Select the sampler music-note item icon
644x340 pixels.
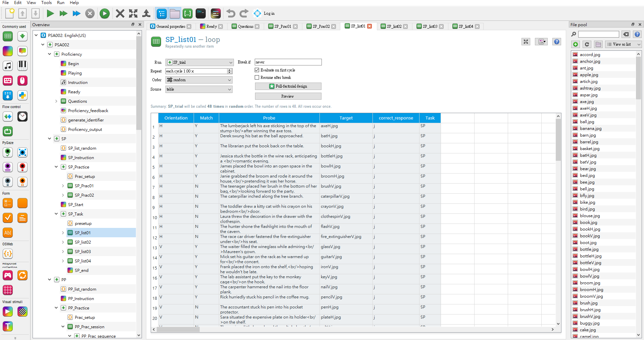pyautogui.click(x=8, y=66)
